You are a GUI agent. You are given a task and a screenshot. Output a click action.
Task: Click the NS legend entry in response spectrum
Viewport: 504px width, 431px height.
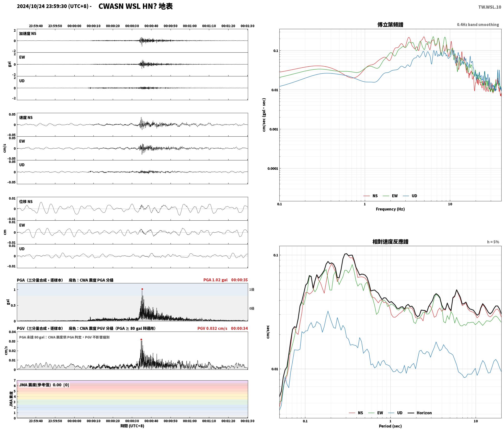pos(356,413)
